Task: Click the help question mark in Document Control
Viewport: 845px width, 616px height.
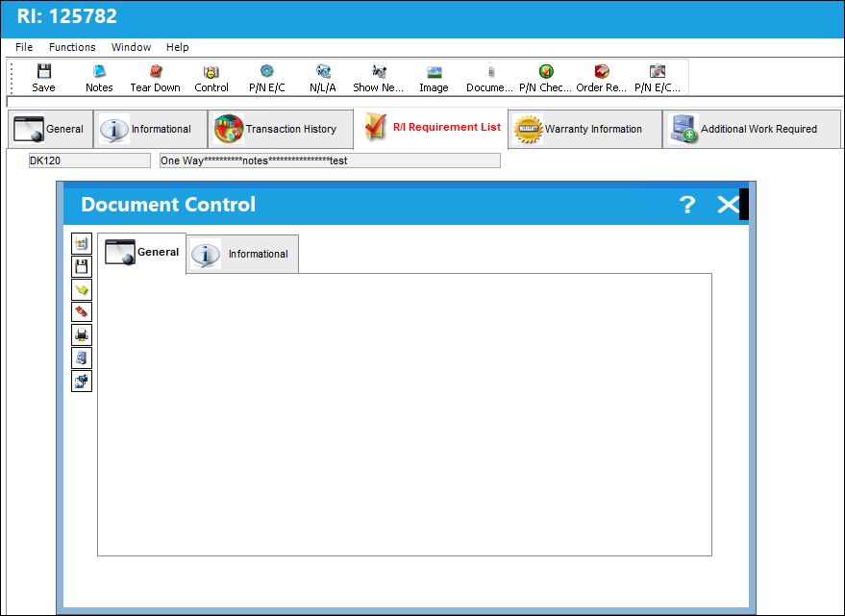Action: tap(687, 205)
